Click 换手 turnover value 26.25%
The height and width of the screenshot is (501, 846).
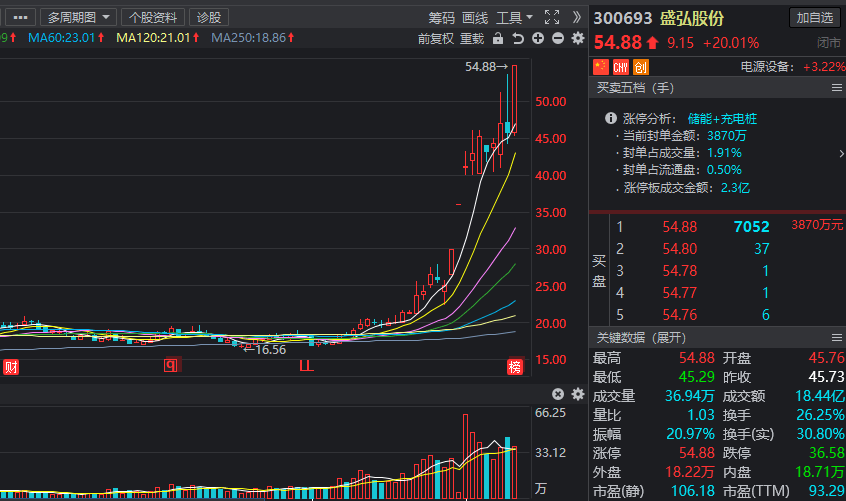coord(820,415)
